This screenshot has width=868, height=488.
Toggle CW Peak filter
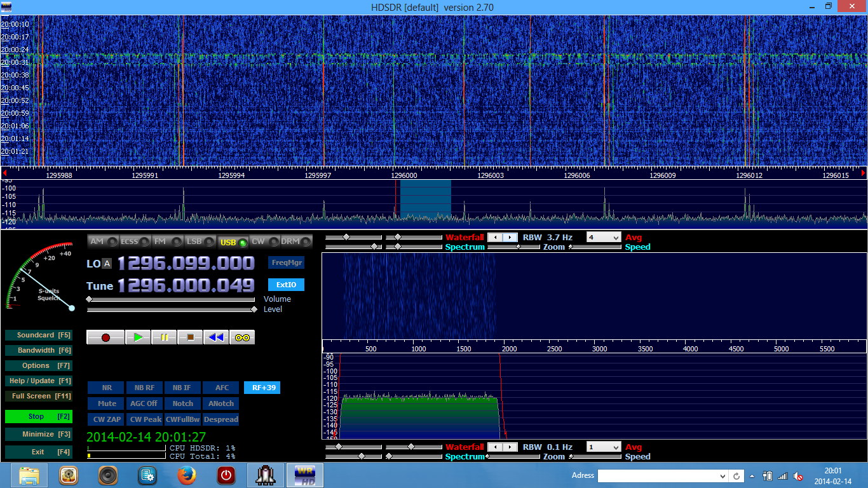click(x=144, y=419)
